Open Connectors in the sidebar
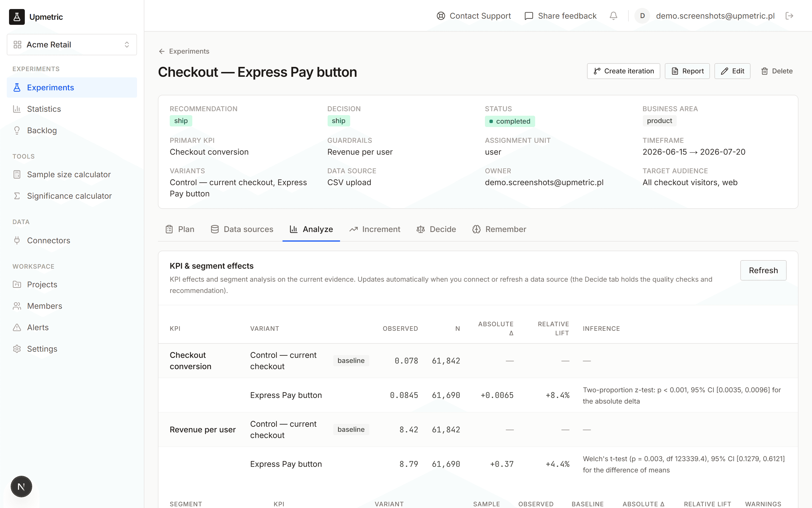The height and width of the screenshot is (508, 812). coord(72,240)
